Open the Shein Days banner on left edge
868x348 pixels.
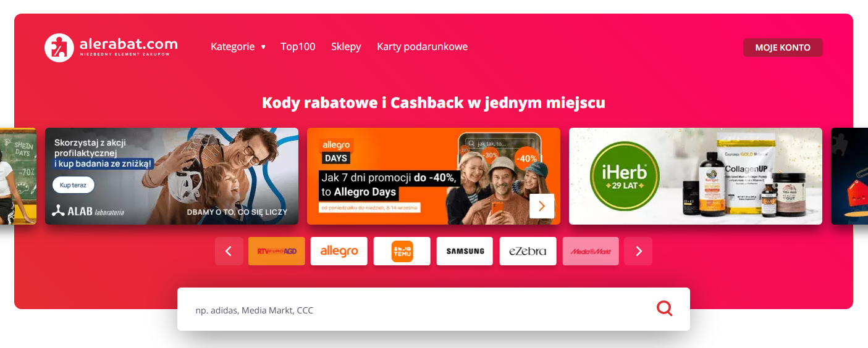(x=18, y=176)
